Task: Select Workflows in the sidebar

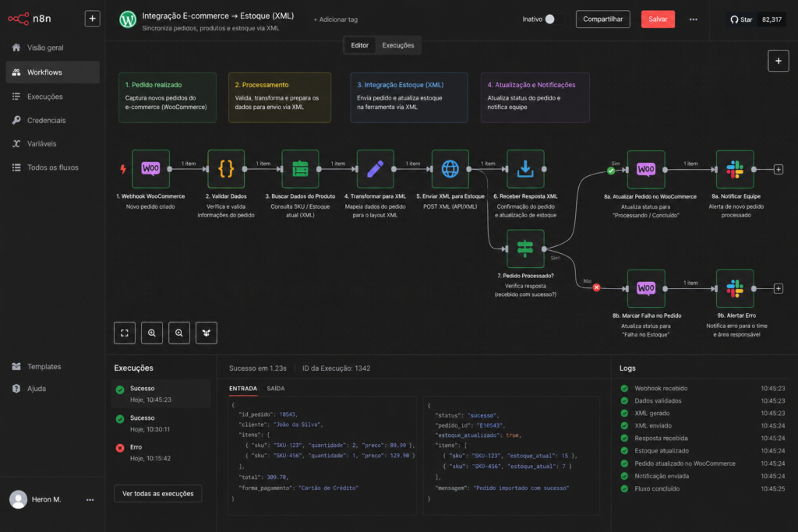Action: coord(52,72)
